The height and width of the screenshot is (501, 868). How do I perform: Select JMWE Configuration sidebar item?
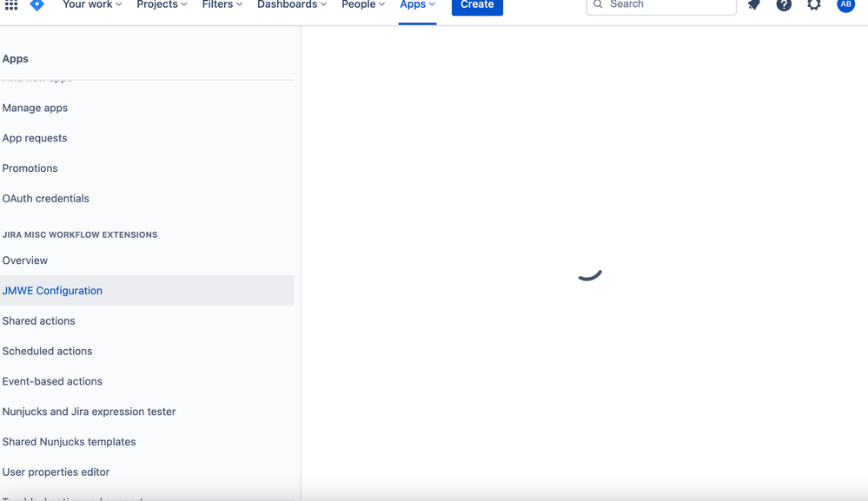[x=147, y=290]
